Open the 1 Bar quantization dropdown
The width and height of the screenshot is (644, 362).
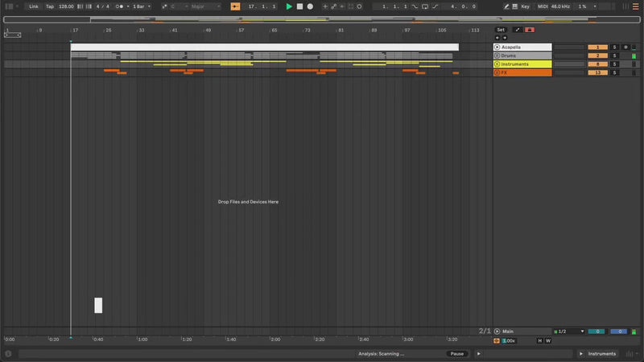pos(139,6)
